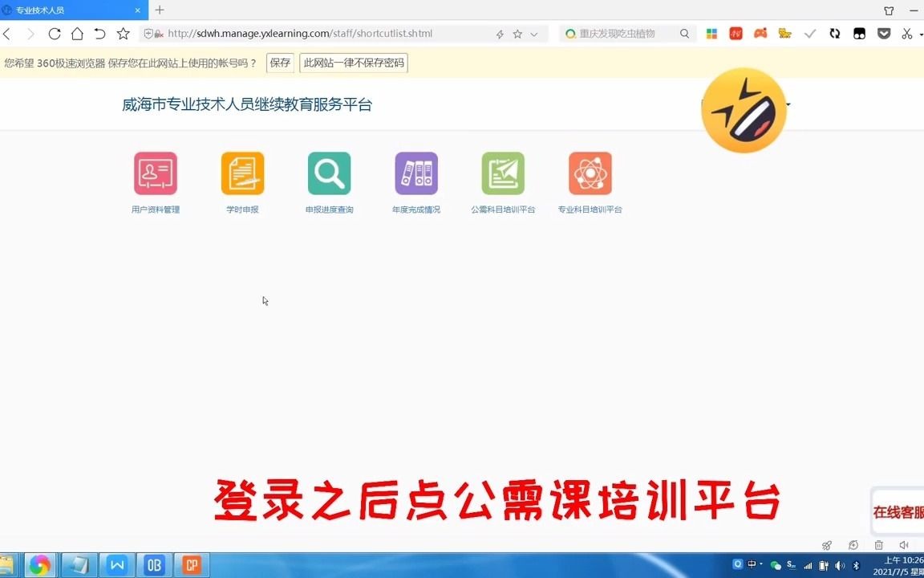Click the browser home icon

[76, 34]
